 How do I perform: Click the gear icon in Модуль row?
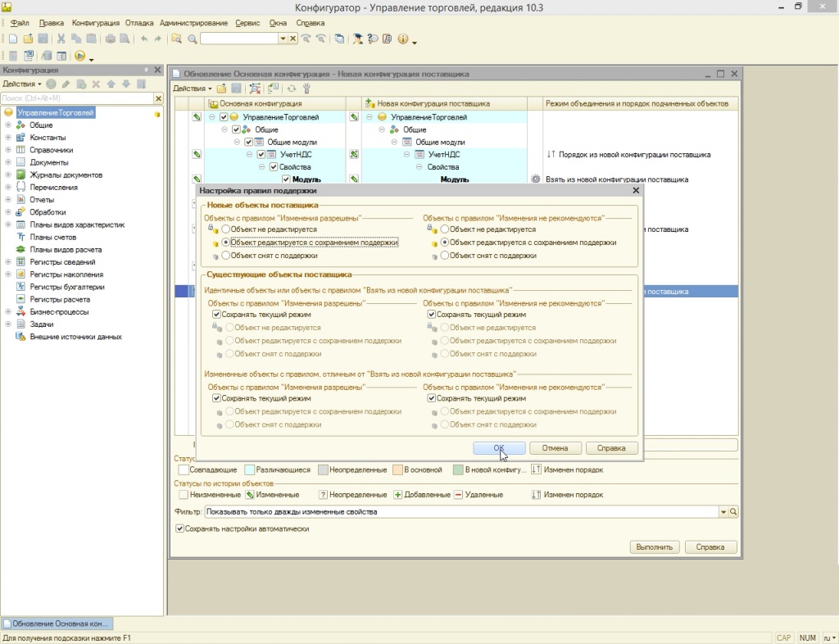pos(536,179)
